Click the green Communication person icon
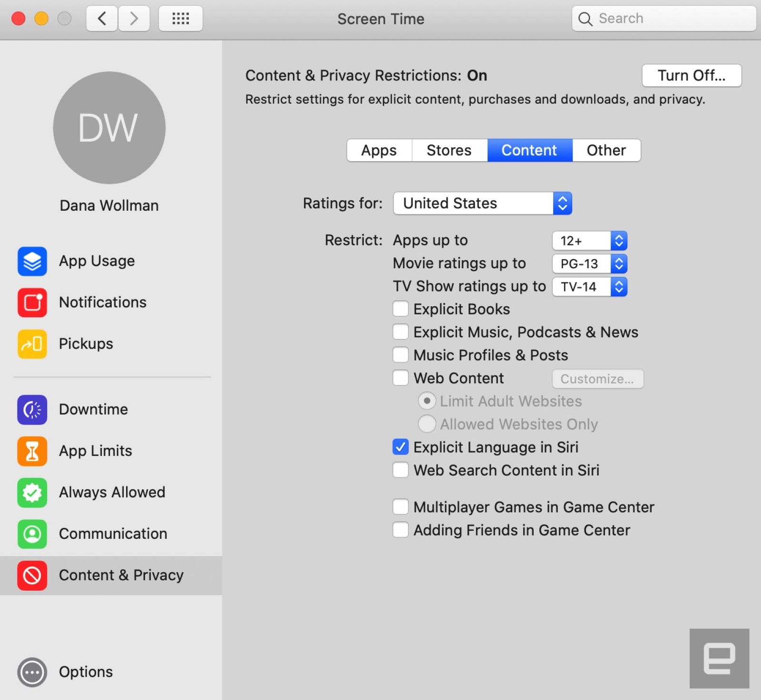The image size is (761, 700). (x=32, y=534)
